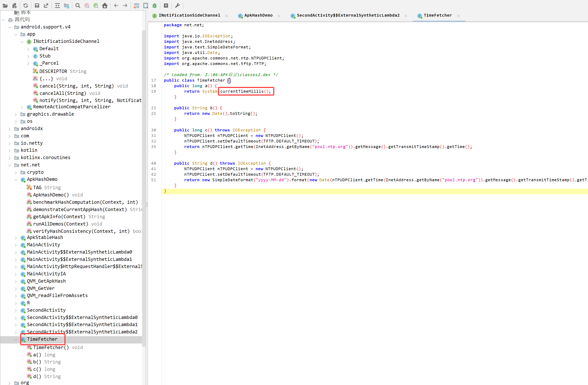This screenshot has width=588, height=385.
Task: Open preferences via the wrench icon
Action: click(x=177, y=6)
